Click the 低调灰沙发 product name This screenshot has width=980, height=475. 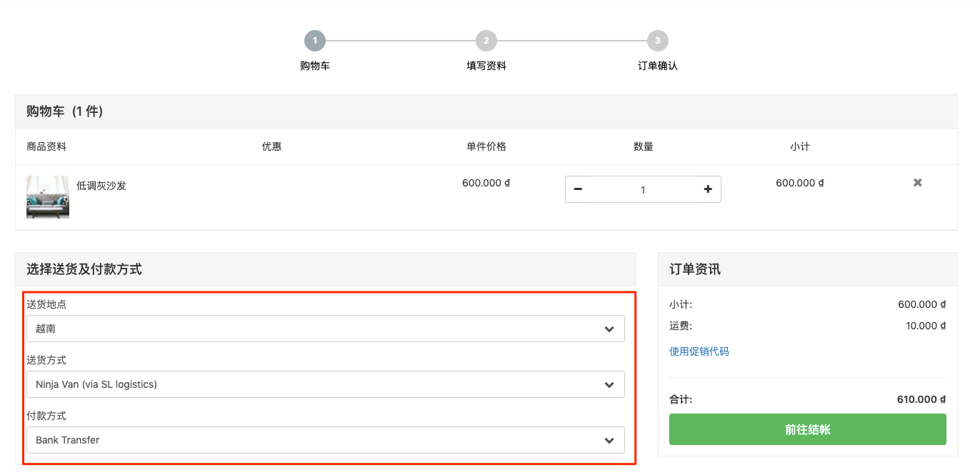[x=101, y=186]
